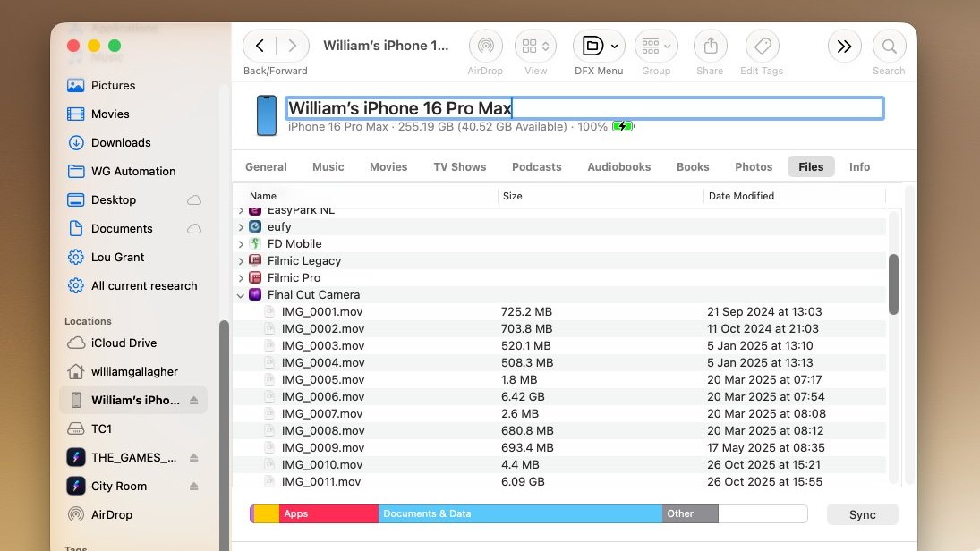Click the green battery charging icon
The width and height of the screenshot is (980, 551).
coord(623,126)
